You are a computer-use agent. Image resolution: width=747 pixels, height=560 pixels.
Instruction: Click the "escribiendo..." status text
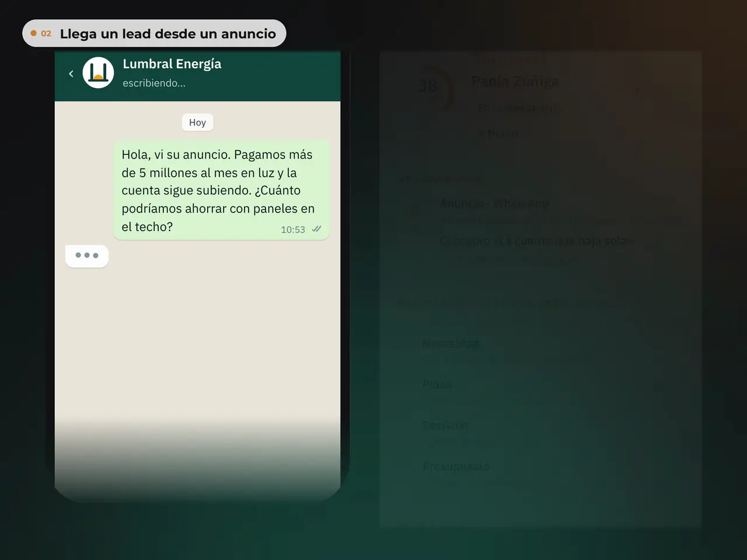pos(154,83)
